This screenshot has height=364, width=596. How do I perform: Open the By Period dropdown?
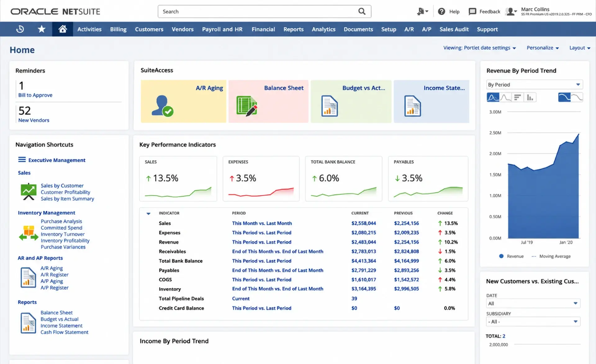534,85
